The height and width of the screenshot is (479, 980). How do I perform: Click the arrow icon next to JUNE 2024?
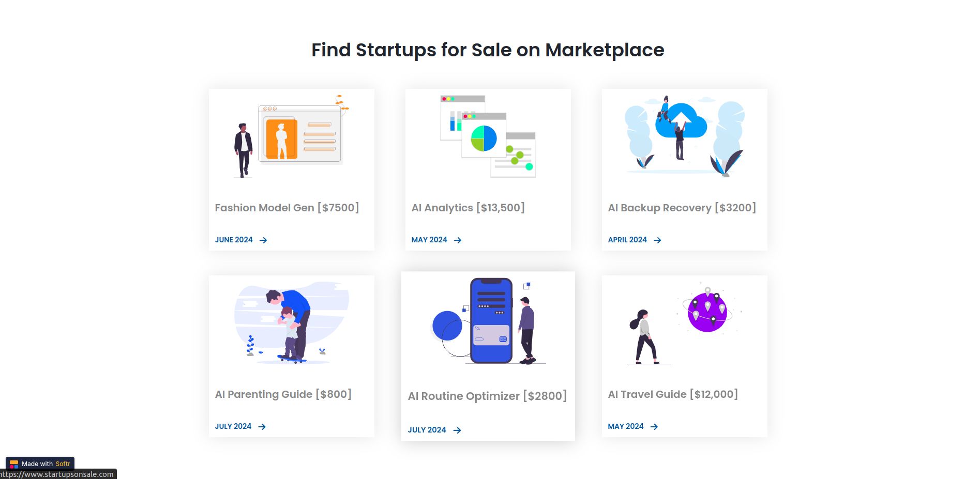[263, 240]
